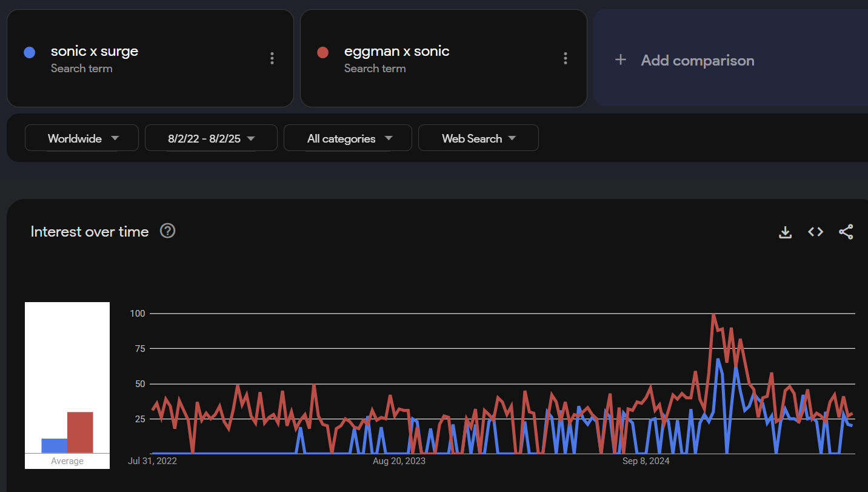
Task: Click the red average bar
Action: coord(80,432)
